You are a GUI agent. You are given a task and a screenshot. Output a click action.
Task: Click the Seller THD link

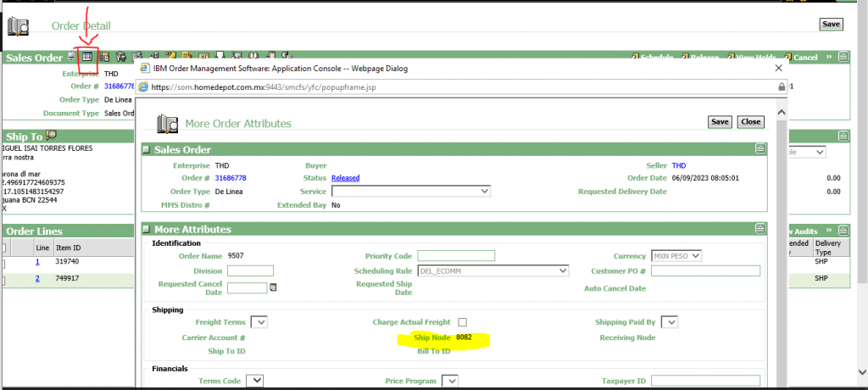(x=679, y=165)
